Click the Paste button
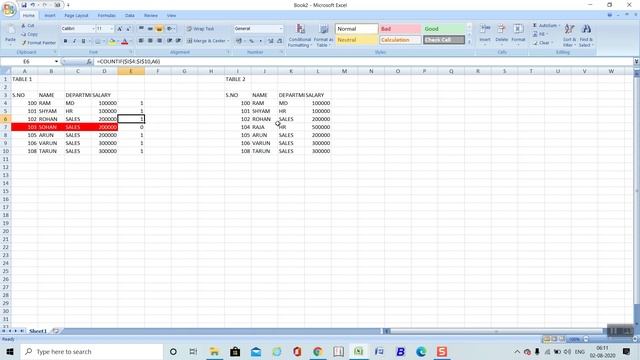 coord(10,34)
